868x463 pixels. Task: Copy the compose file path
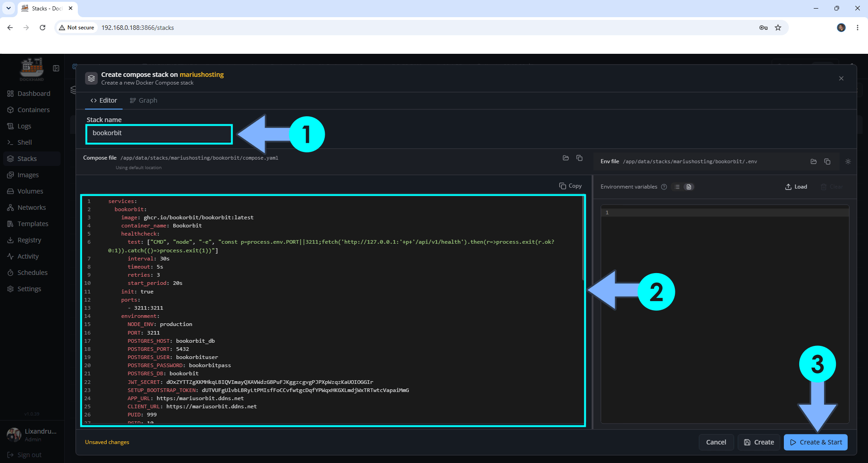579,158
